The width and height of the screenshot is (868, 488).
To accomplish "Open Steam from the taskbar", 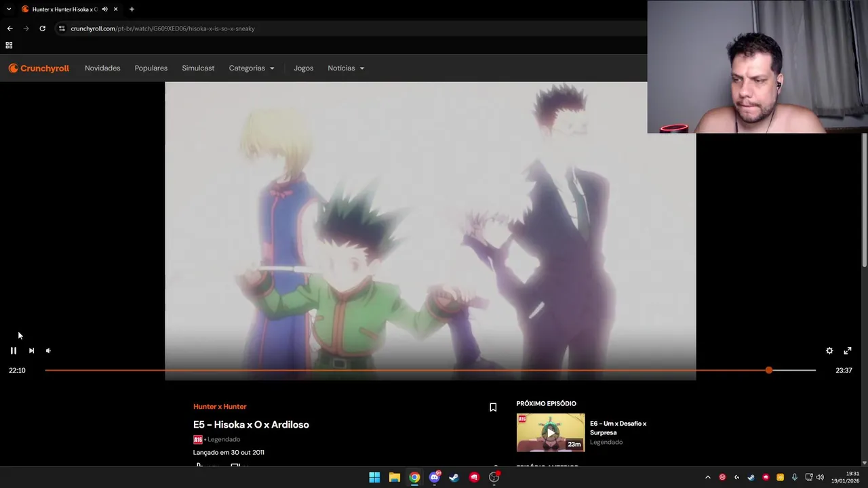I will [454, 477].
